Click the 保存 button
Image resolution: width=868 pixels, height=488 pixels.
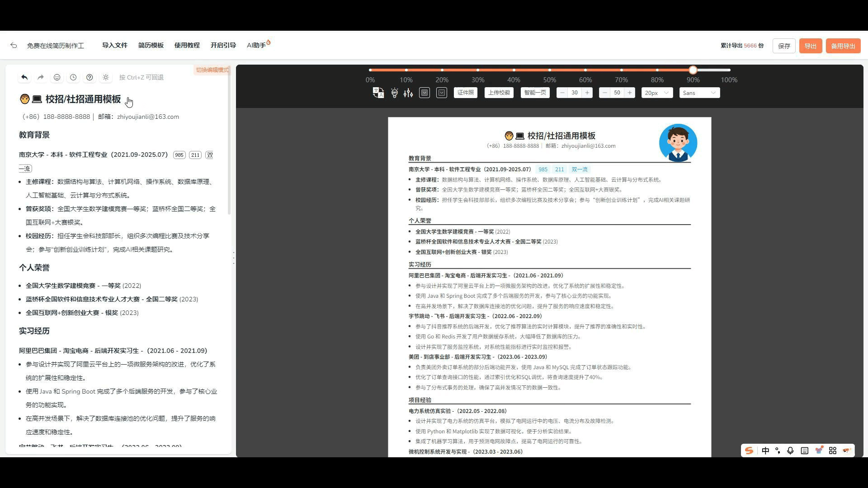click(x=784, y=46)
